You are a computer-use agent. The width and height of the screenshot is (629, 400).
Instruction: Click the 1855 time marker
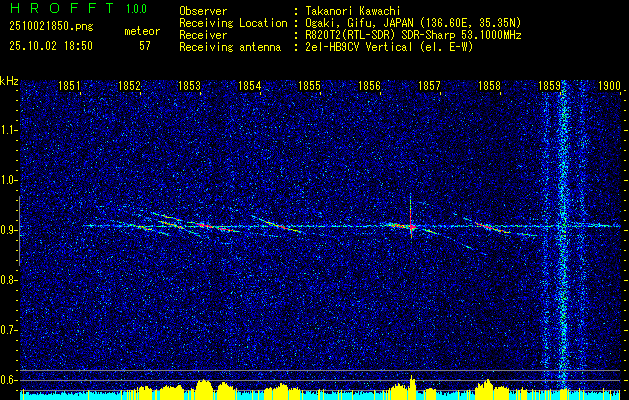pyautogui.click(x=310, y=86)
